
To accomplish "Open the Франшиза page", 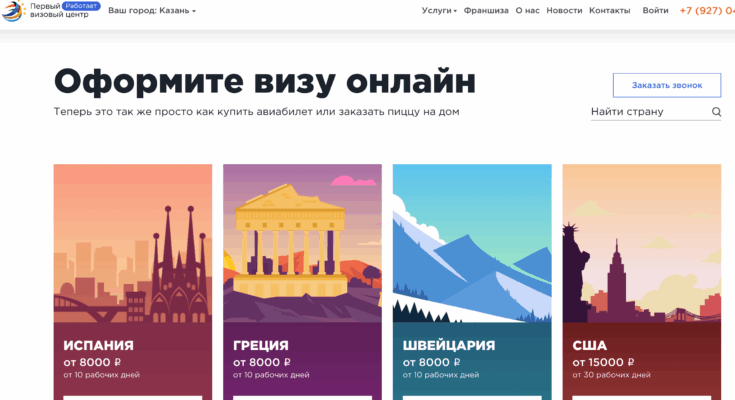I will click(x=486, y=10).
